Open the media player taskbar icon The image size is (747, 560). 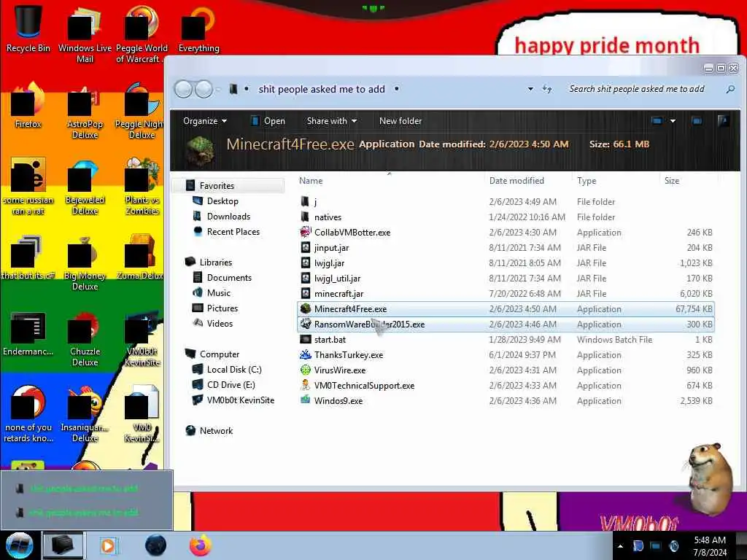point(108,545)
